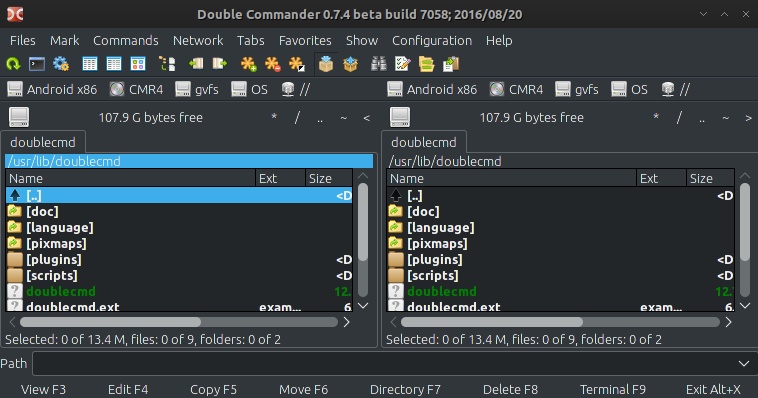Click the Pack files box icon
The height and width of the screenshot is (398, 758).
coord(326,64)
